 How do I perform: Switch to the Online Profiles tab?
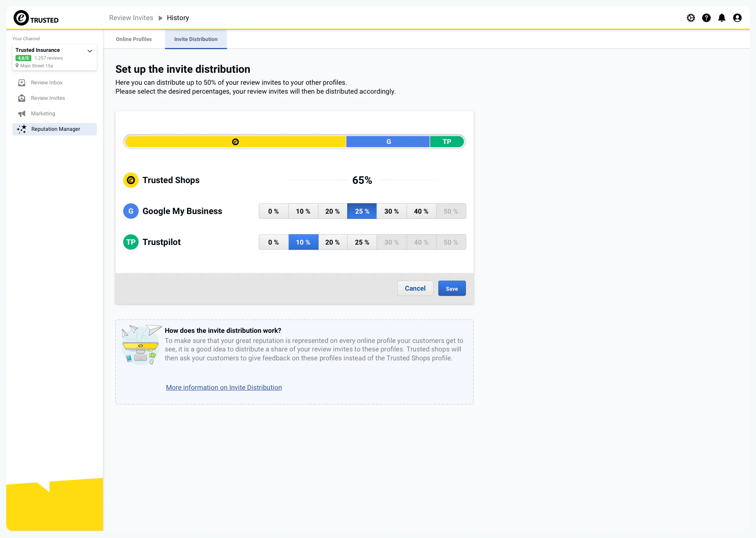[x=134, y=39]
